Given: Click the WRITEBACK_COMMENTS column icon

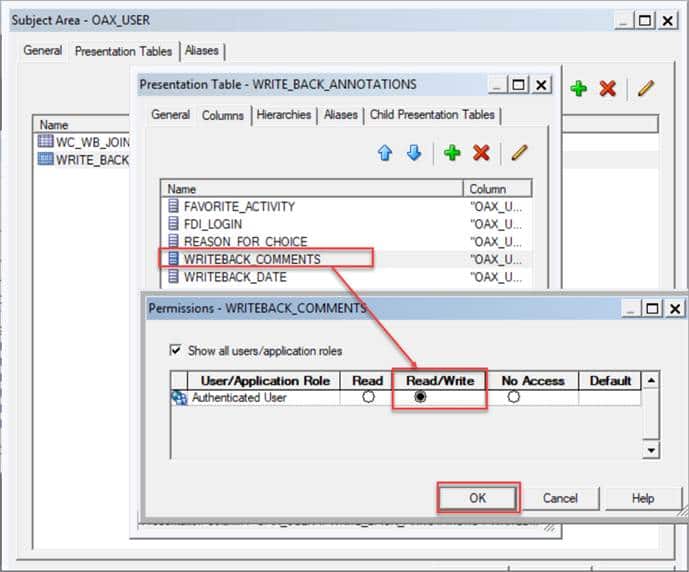Looking at the screenshot, I should tap(174, 258).
